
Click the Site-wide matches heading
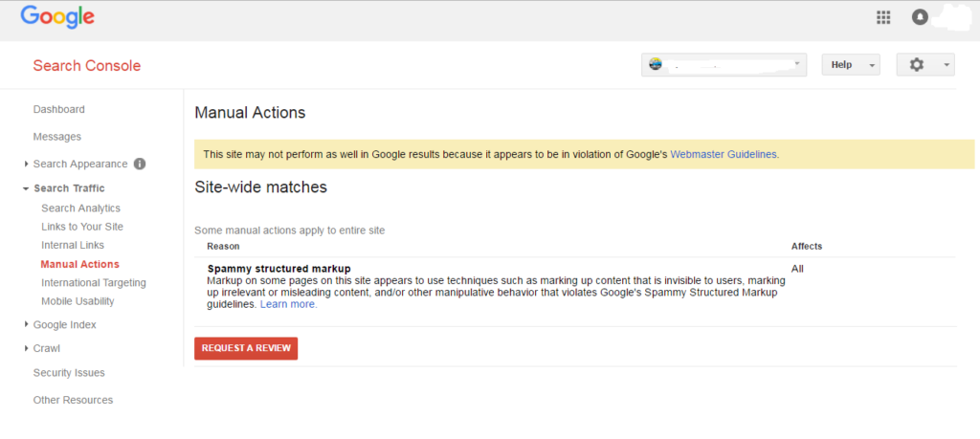260,187
